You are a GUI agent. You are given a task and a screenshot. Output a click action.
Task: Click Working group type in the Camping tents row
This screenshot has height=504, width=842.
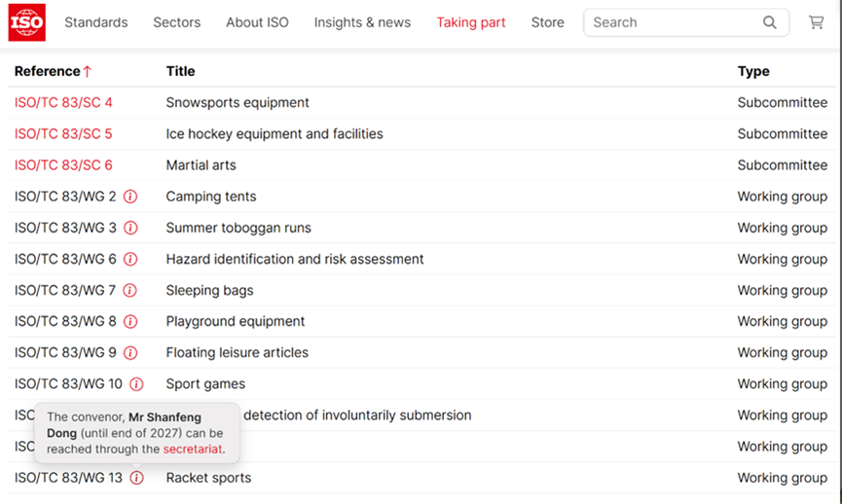coord(783,197)
